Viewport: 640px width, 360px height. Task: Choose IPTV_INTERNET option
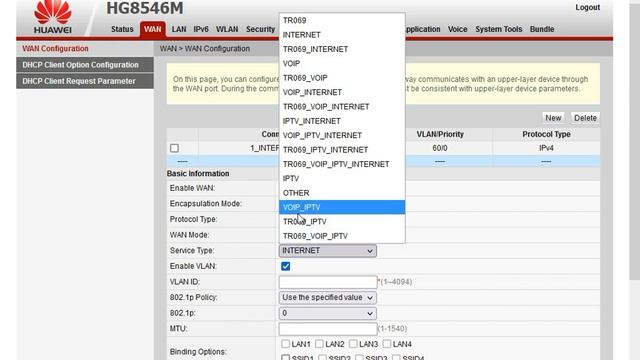[342, 121]
